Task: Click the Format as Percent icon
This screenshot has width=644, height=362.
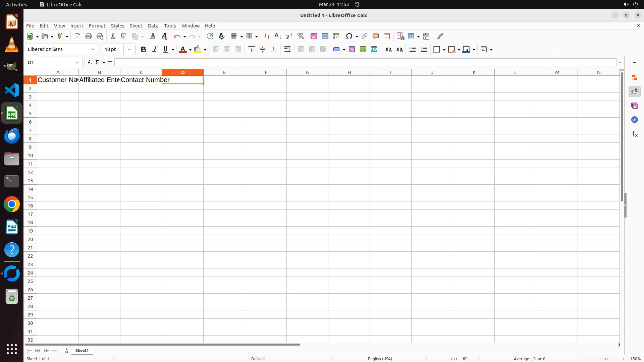Action: coord(352,49)
